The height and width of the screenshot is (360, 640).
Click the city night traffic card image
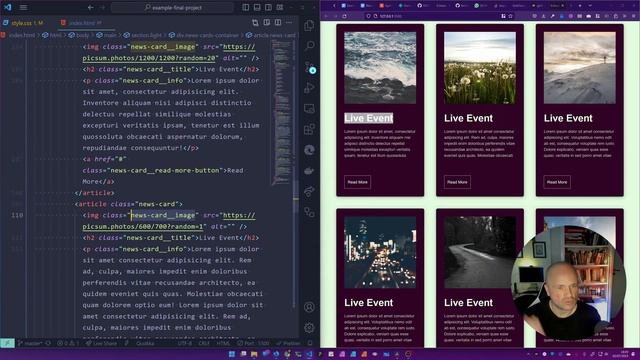380,252
